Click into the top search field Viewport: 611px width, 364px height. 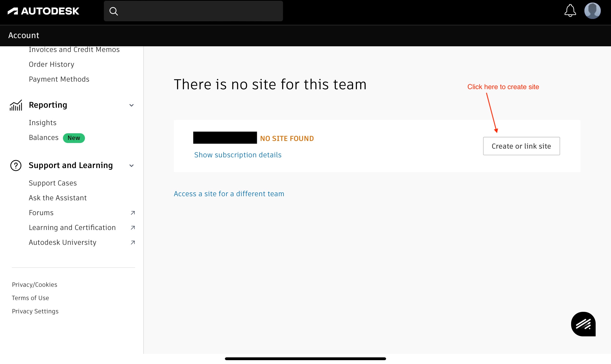[200, 11]
